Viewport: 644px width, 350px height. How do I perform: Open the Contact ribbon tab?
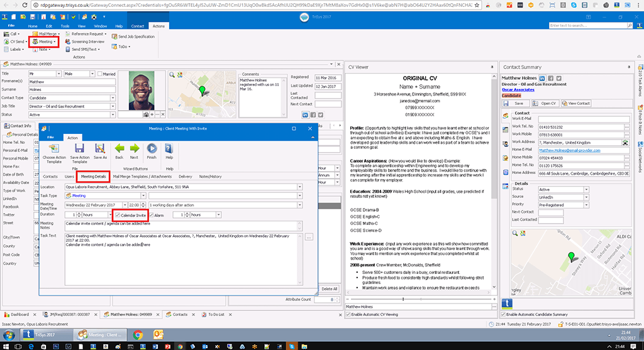point(138,26)
